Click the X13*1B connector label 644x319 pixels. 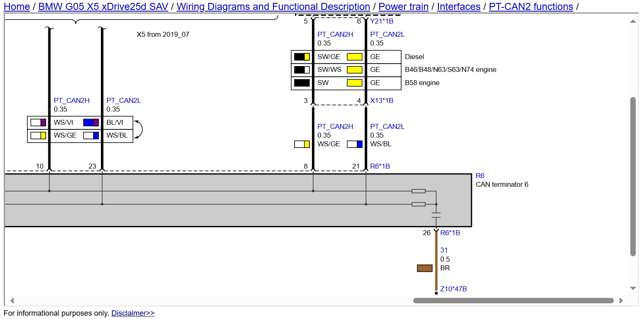382,100
